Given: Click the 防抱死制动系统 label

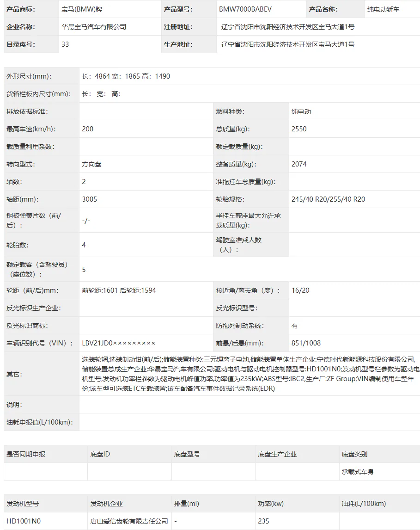Looking at the screenshot, I should [x=240, y=326].
